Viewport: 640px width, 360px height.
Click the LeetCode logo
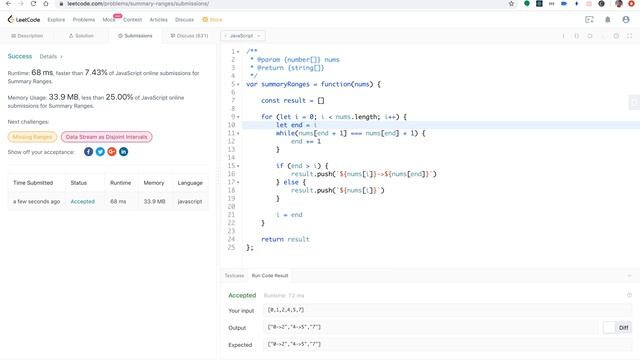tap(24, 20)
